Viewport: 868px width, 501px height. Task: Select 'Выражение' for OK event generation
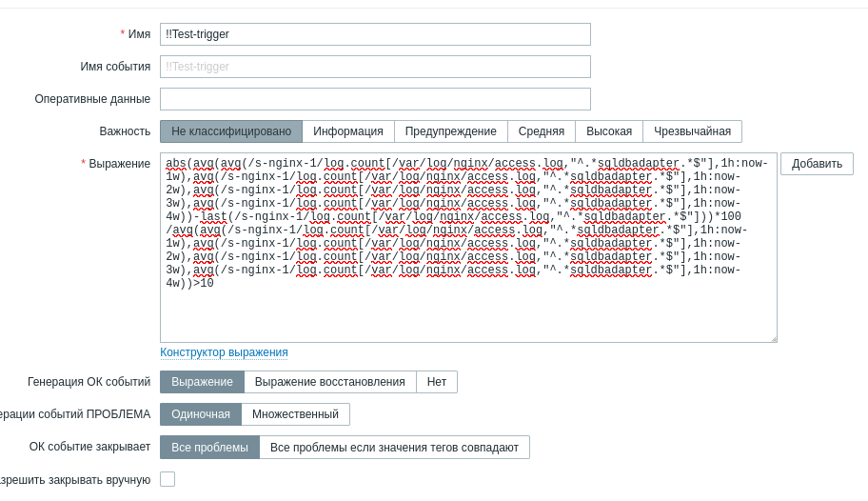tap(202, 382)
